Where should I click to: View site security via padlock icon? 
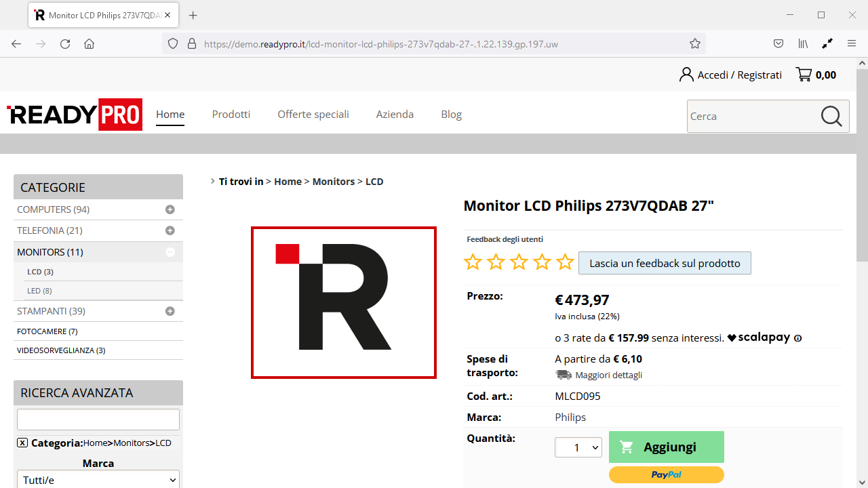click(192, 44)
